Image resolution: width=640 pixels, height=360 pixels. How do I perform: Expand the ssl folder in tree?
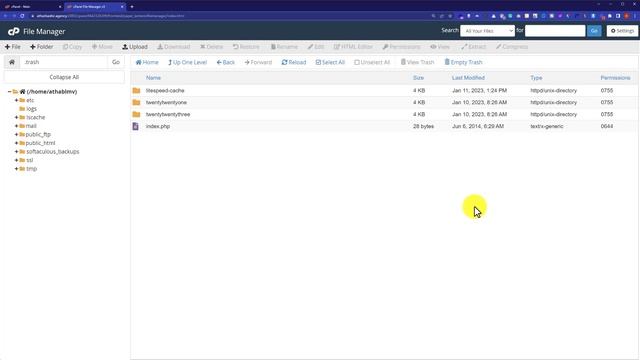click(16, 160)
